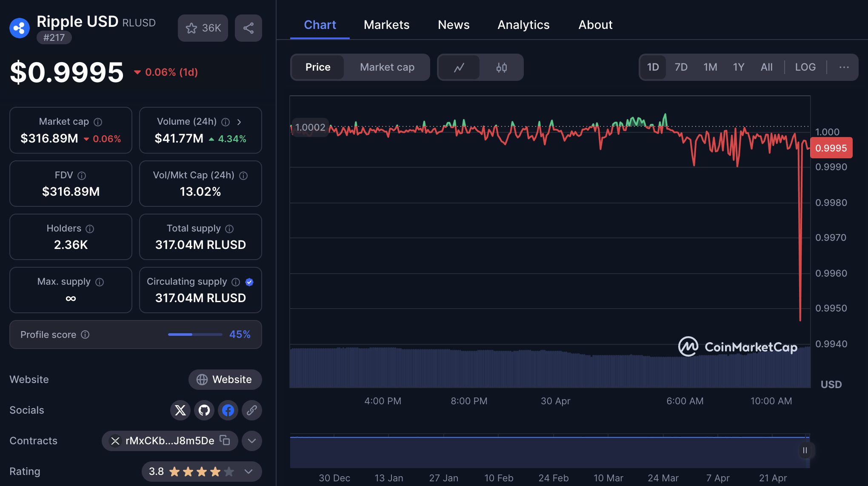Click the share icon button
The height and width of the screenshot is (486, 868).
(248, 28)
